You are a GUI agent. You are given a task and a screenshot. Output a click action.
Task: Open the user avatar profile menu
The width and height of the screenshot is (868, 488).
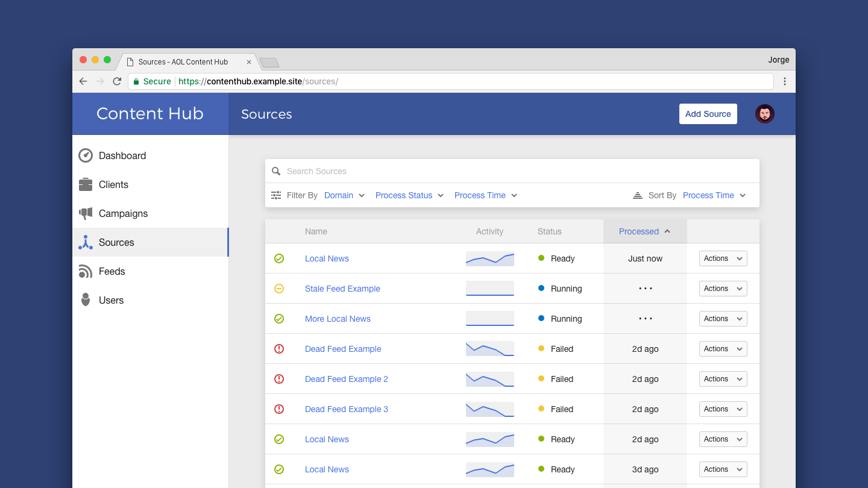pos(764,114)
